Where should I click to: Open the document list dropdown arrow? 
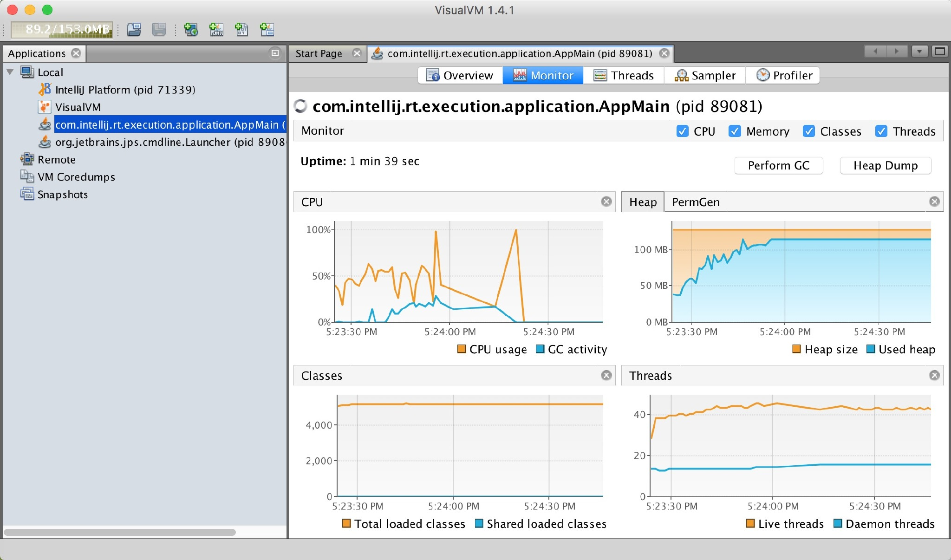click(919, 52)
